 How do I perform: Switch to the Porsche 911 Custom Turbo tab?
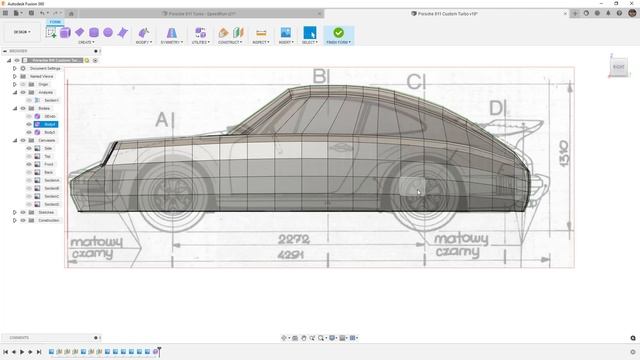(447, 13)
